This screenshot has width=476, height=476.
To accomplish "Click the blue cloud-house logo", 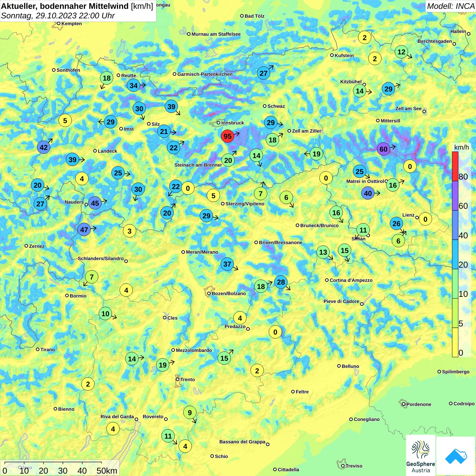I will click(456, 456).
